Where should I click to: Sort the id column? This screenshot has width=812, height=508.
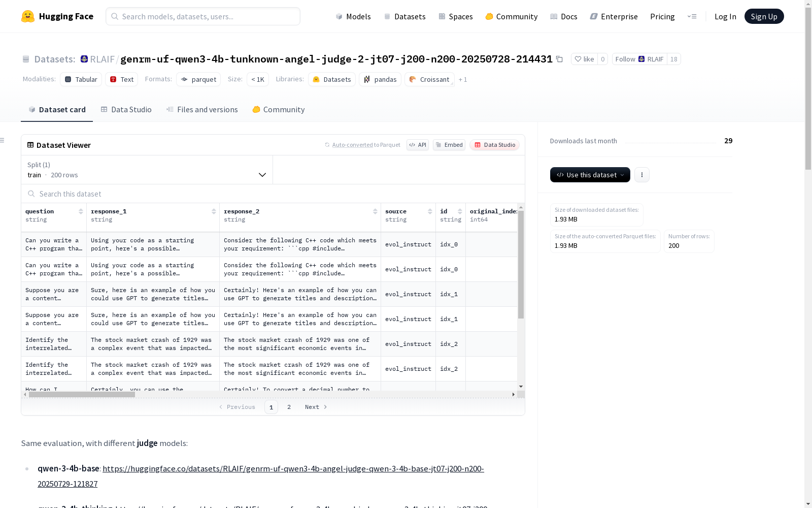[460, 211]
